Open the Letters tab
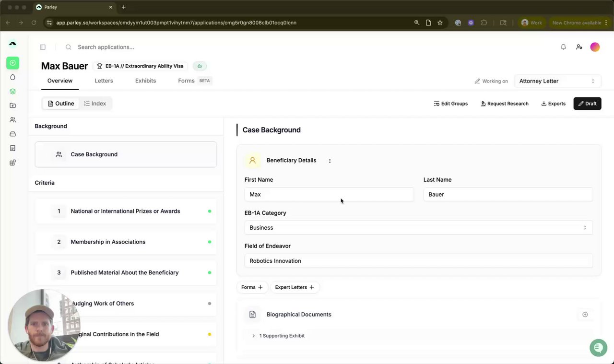The height and width of the screenshot is (364, 614). click(104, 81)
